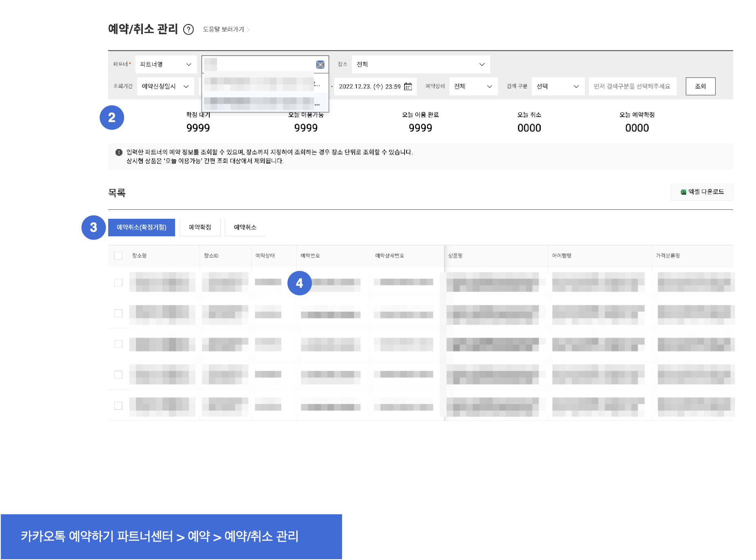
Task: Check the first table row checkbox
Action: click(x=118, y=282)
